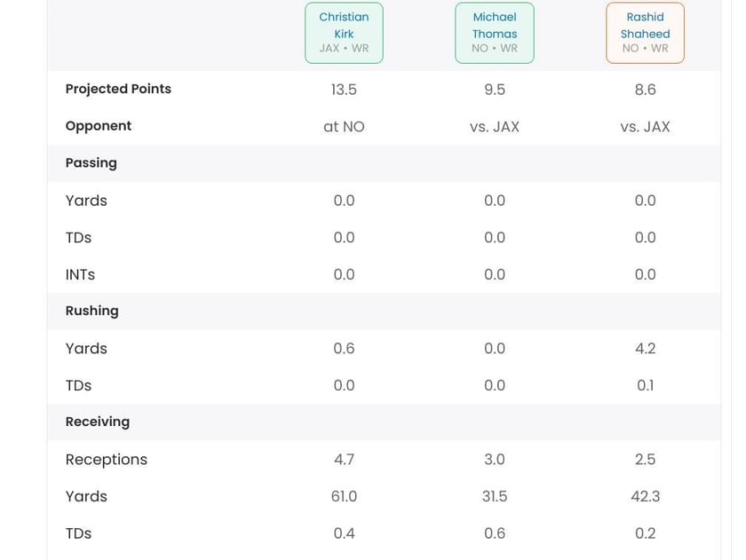The width and height of the screenshot is (746, 560).
Task: Click Kirk's 4.7 receptions value
Action: point(344,459)
